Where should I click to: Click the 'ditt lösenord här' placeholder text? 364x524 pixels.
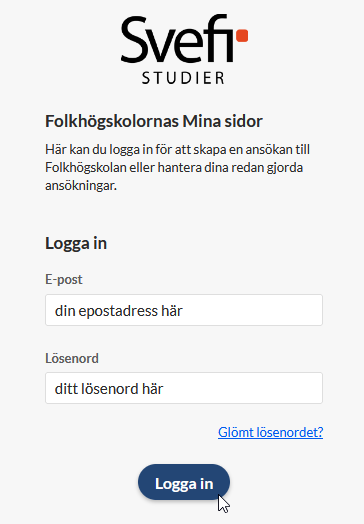coord(109,389)
